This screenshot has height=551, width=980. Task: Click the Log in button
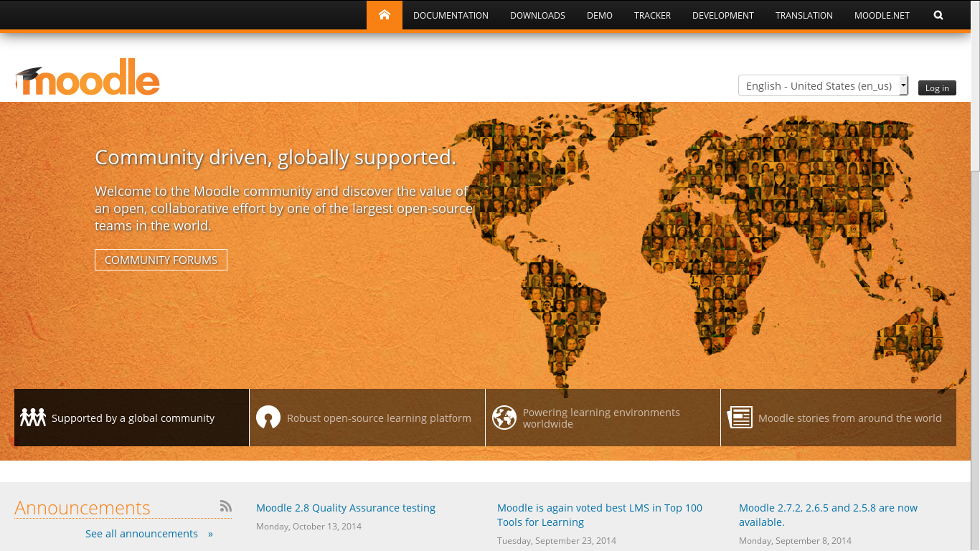[937, 88]
